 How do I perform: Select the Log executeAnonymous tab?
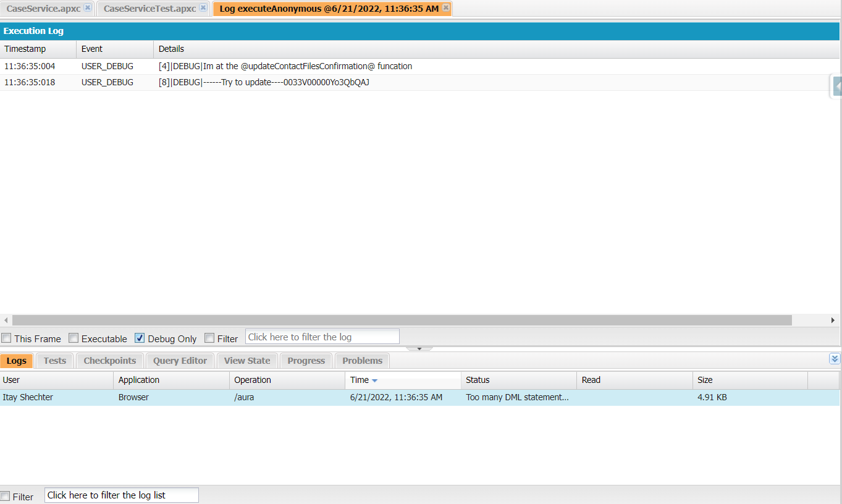pos(329,9)
